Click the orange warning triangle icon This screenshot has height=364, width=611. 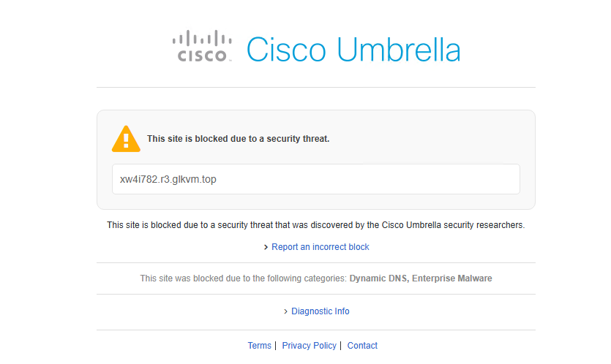point(126,138)
